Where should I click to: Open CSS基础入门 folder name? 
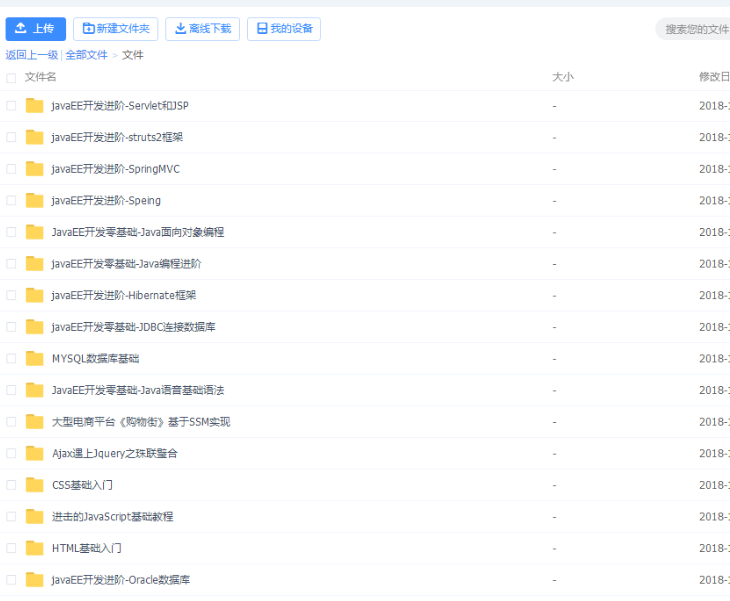coord(82,486)
